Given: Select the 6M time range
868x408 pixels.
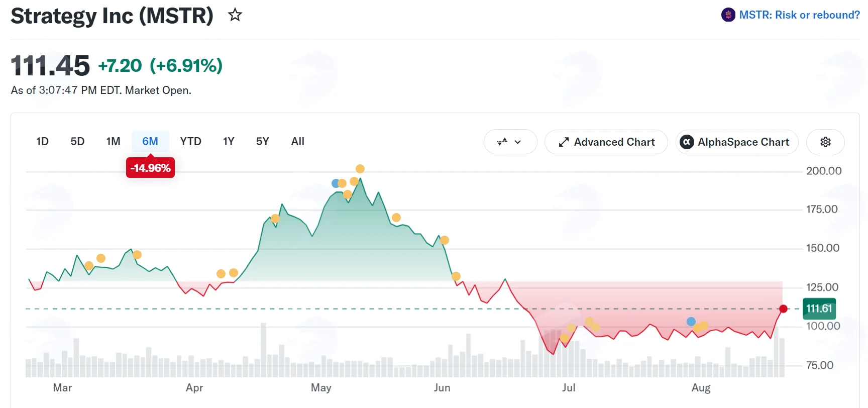Looking at the screenshot, I should point(150,142).
